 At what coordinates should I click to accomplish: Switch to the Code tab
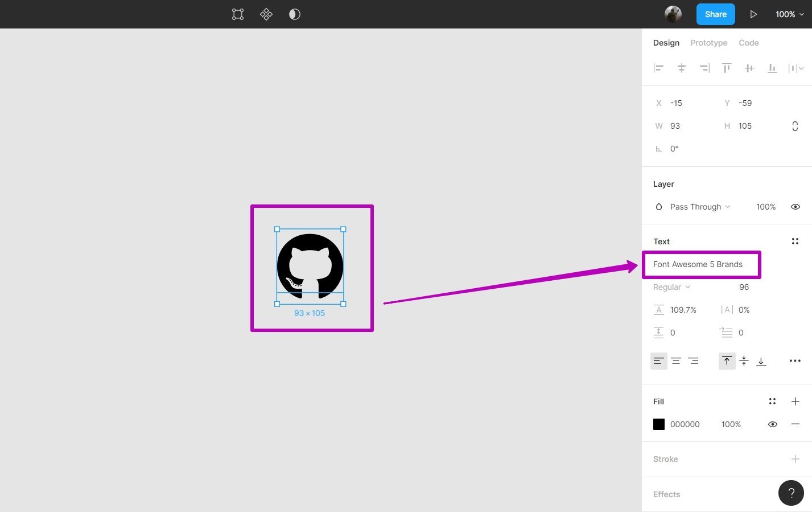[x=748, y=43]
